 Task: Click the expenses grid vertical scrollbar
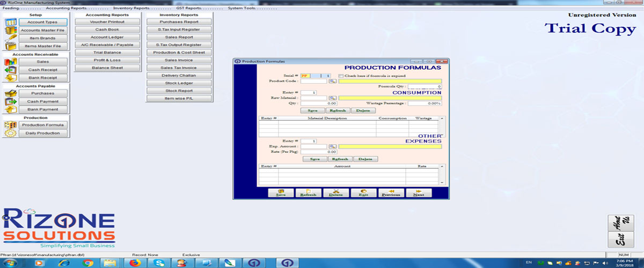coord(442,174)
